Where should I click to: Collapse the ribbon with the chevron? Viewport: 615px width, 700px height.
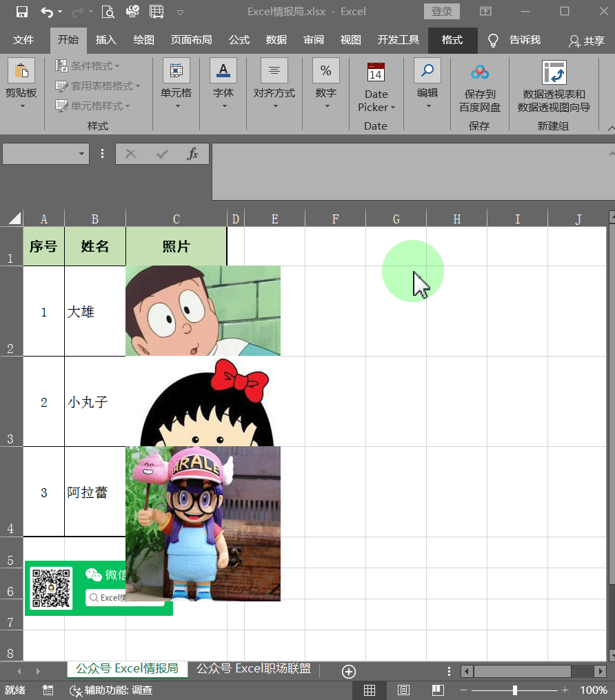click(611, 128)
